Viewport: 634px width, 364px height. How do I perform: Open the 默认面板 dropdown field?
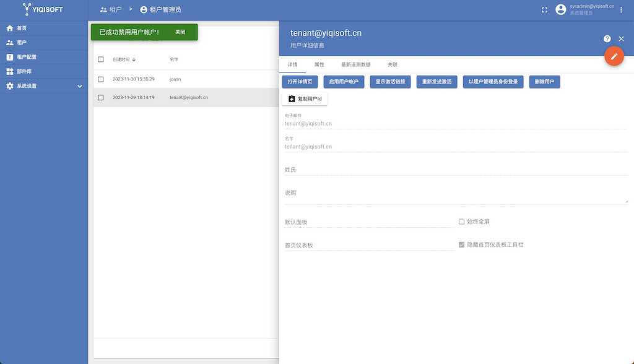click(370, 222)
